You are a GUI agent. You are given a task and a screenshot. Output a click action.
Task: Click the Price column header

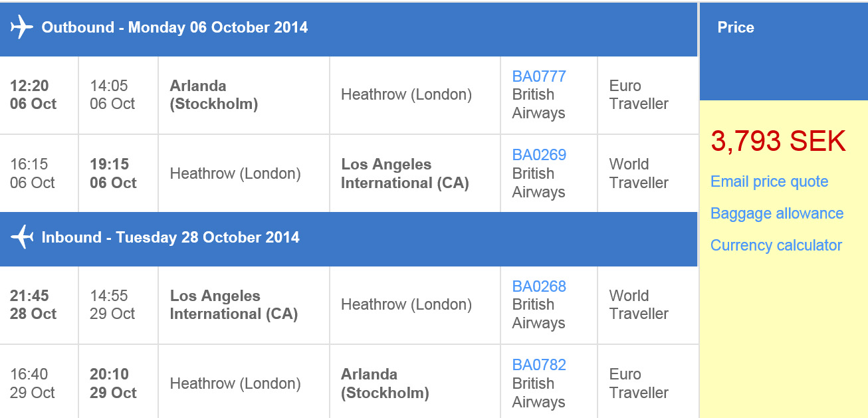tap(736, 27)
